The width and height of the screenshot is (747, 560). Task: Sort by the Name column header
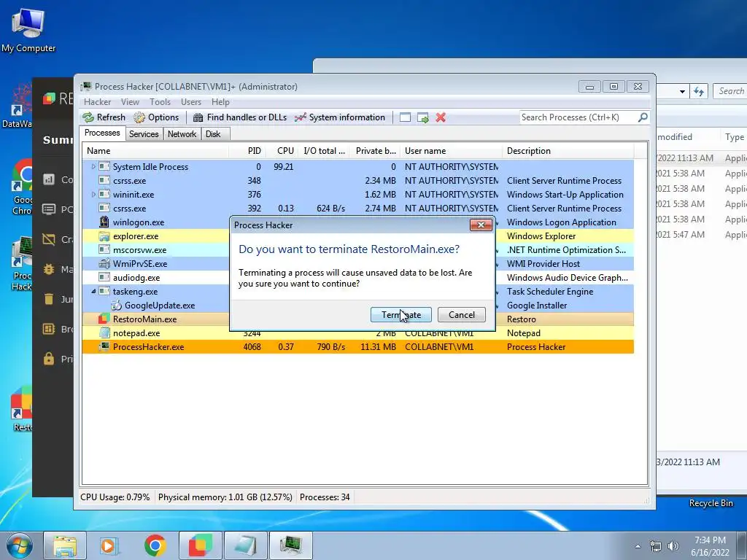[x=155, y=151]
